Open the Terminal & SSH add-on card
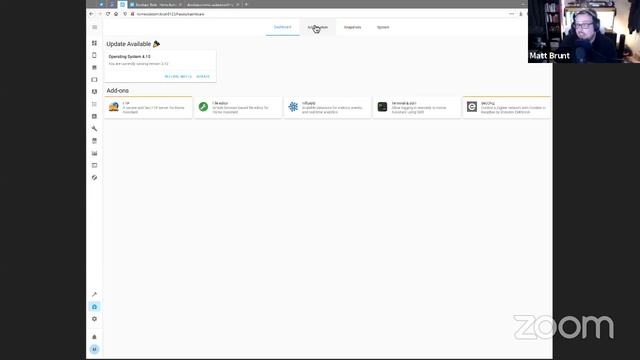 (417, 107)
